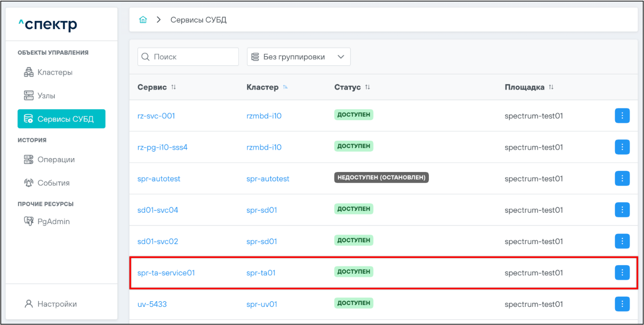Open actions menu for spr-autotest row
Image resolution: width=644 pixels, height=325 pixels.
622,178
